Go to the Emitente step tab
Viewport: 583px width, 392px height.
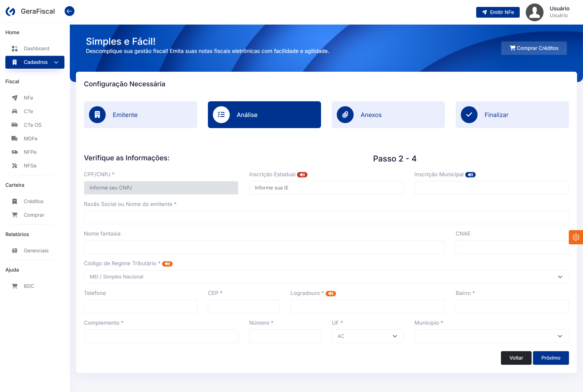click(140, 115)
